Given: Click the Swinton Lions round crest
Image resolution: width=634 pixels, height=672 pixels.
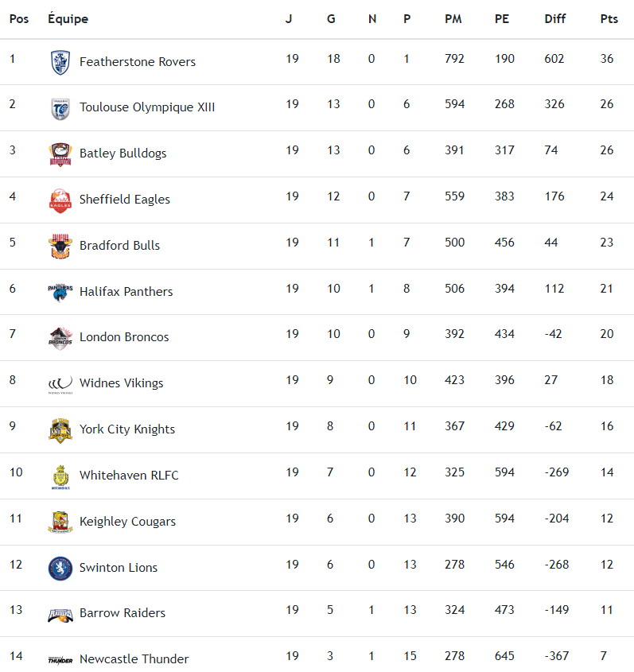Looking at the screenshot, I should click(60, 568).
